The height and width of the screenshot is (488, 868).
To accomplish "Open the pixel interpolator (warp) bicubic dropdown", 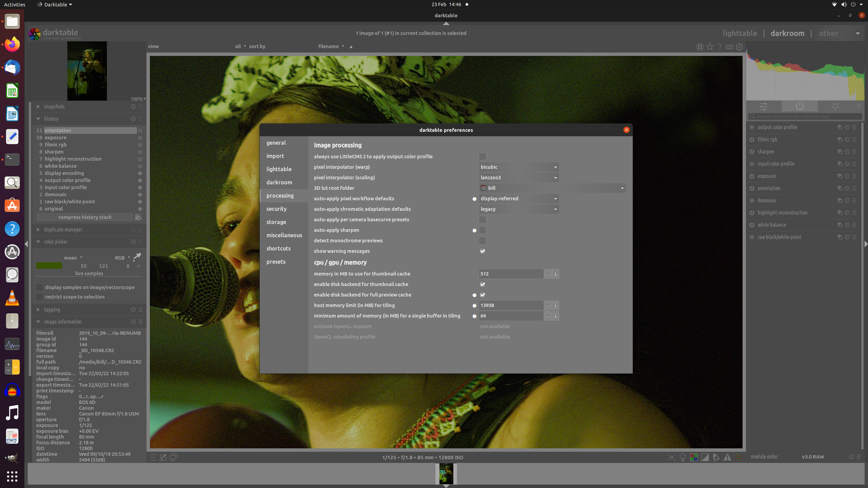I will pos(519,167).
